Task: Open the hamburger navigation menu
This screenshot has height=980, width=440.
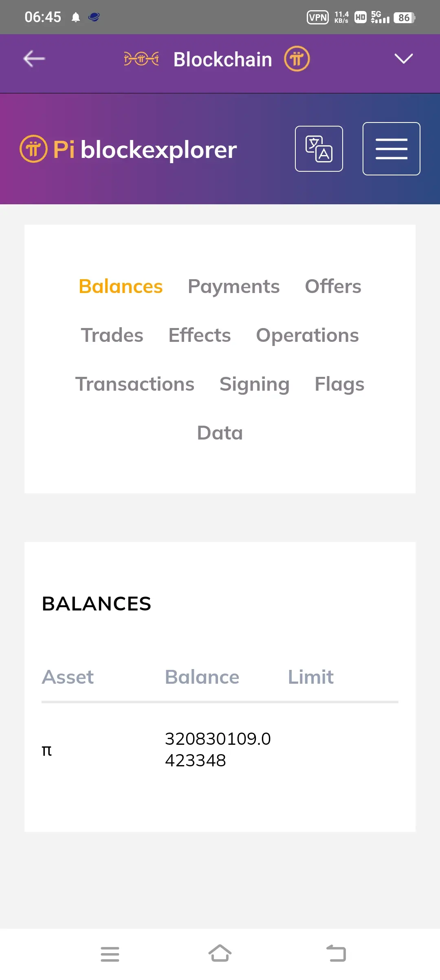Action: [x=392, y=149]
